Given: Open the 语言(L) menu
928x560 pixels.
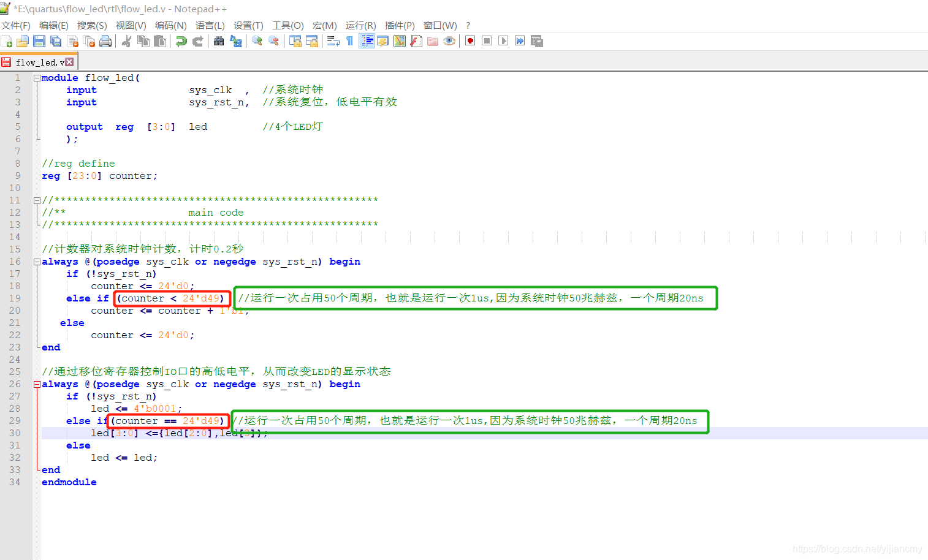Looking at the screenshot, I should pos(210,25).
